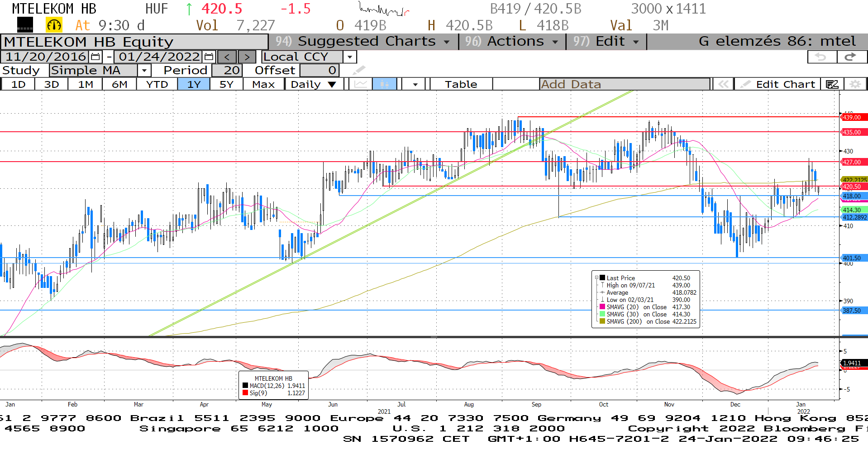Click the High on 09/07/21 legend row
Viewport: 868px width, 464px height.
648,285
